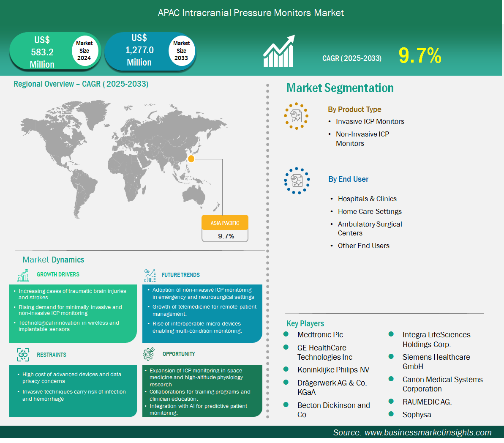Screen dimensions: 504x443
Task: Click the Growth Drivers chart icon
Action: click(23, 275)
